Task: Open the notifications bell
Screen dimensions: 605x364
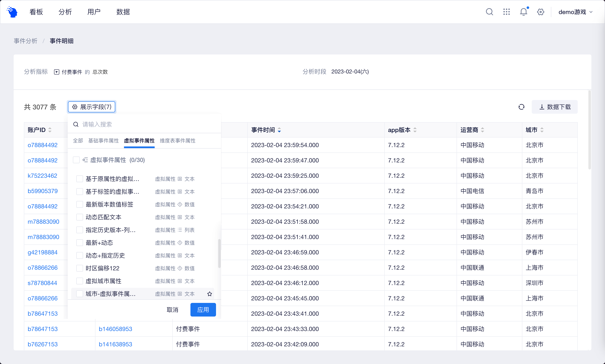Action: [x=523, y=12]
